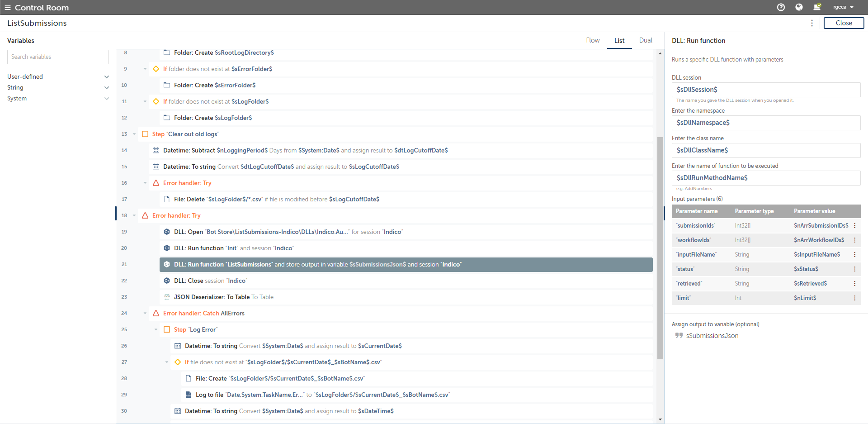Open the globe language selector

tap(799, 7)
